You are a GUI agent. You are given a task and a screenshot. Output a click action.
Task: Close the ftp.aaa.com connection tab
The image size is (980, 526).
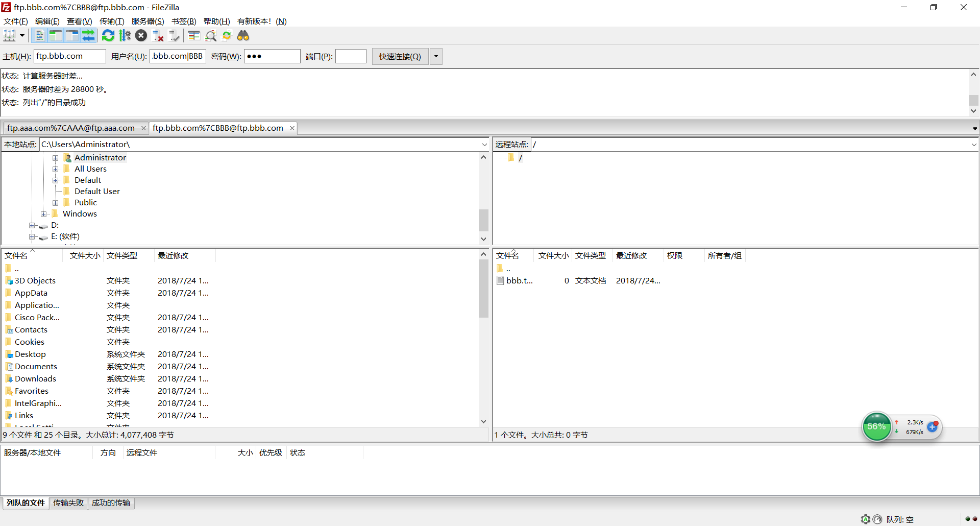point(143,128)
